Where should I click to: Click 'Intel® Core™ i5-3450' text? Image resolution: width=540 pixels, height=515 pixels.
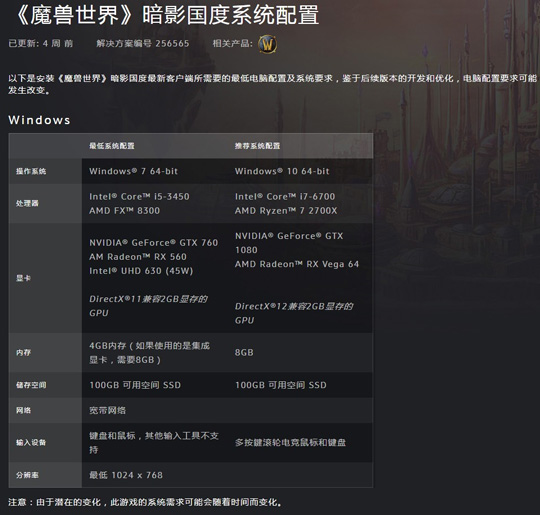(x=139, y=196)
